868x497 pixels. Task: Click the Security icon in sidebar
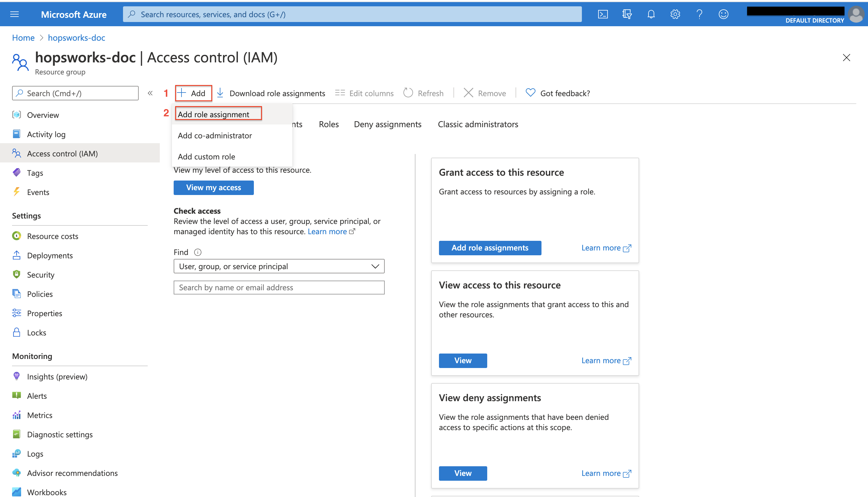(x=17, y=274)
